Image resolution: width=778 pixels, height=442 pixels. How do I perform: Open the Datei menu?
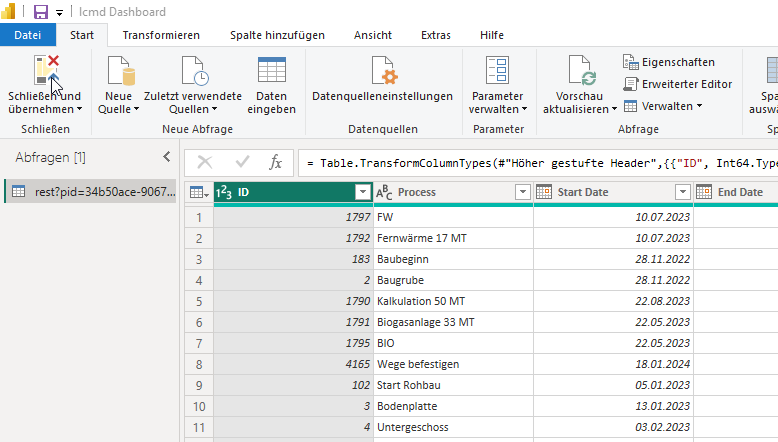click(28, 35)
